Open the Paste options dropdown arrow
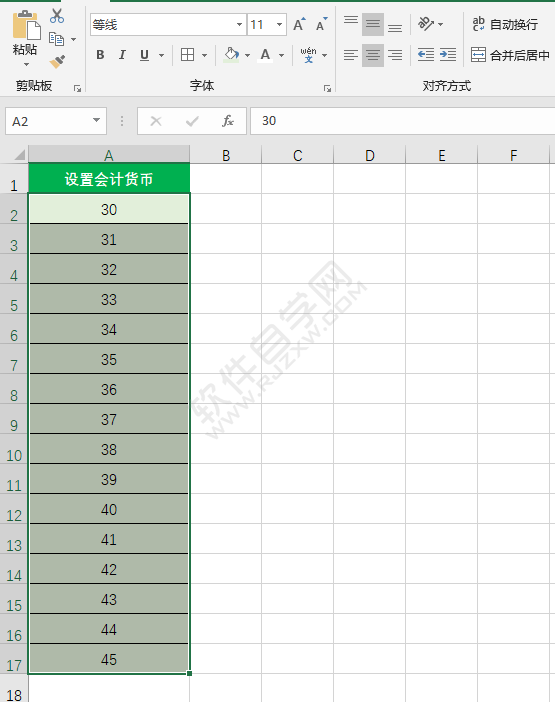The height and width of the screenshot is (702, 555). tap(26, 64)
